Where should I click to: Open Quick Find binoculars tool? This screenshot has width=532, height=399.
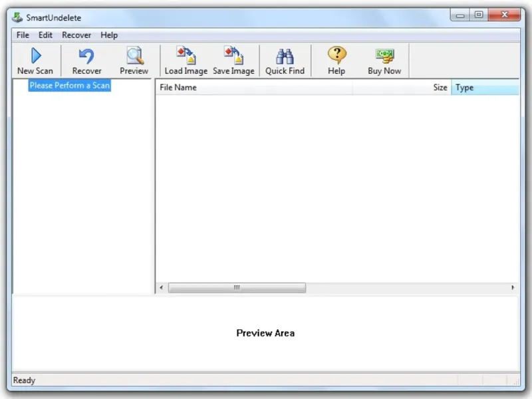point(285,61)
